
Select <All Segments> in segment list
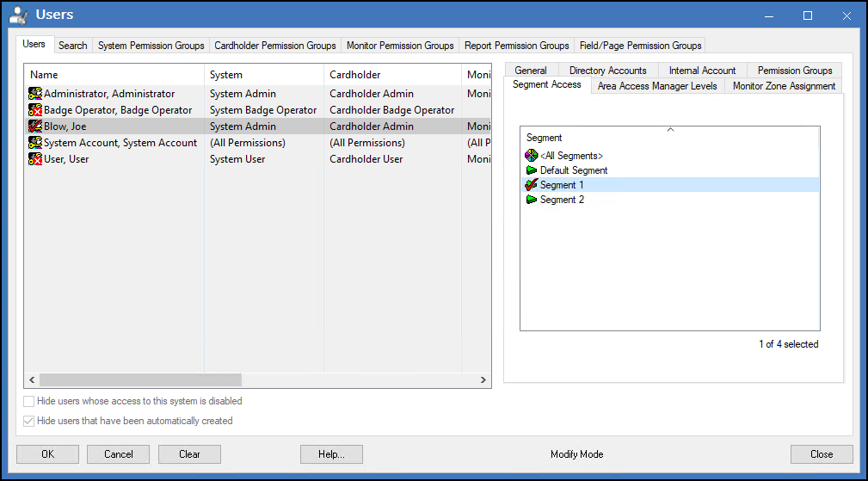[x=571, y=156]
